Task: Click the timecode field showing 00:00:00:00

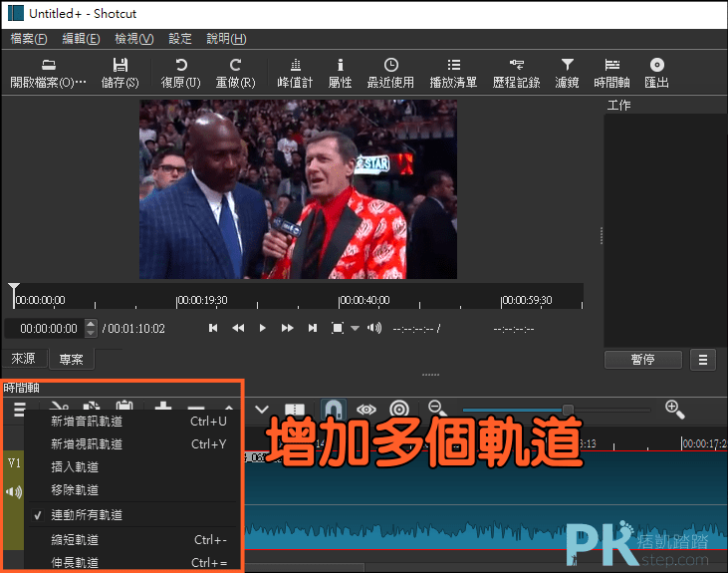Action: pyautogui.click(x=49, y=329)
